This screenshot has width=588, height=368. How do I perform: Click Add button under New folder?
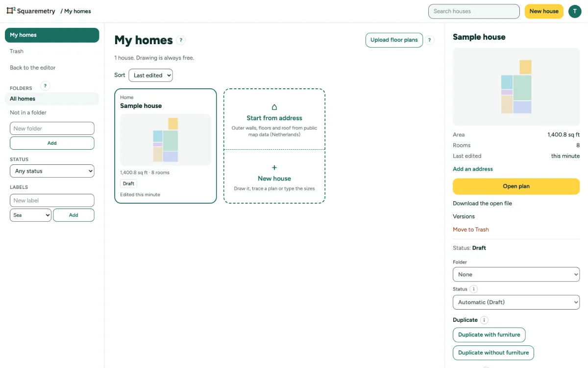[x=52, y=143]
